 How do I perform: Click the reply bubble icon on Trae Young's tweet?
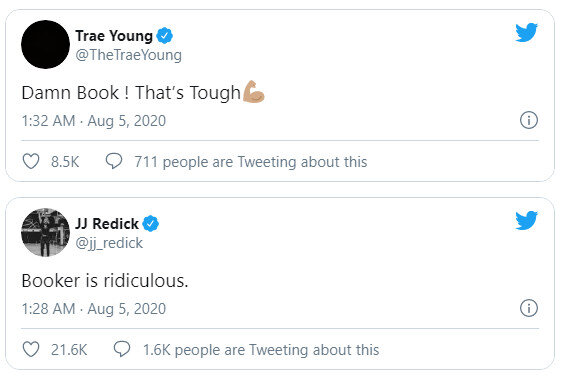114,161
